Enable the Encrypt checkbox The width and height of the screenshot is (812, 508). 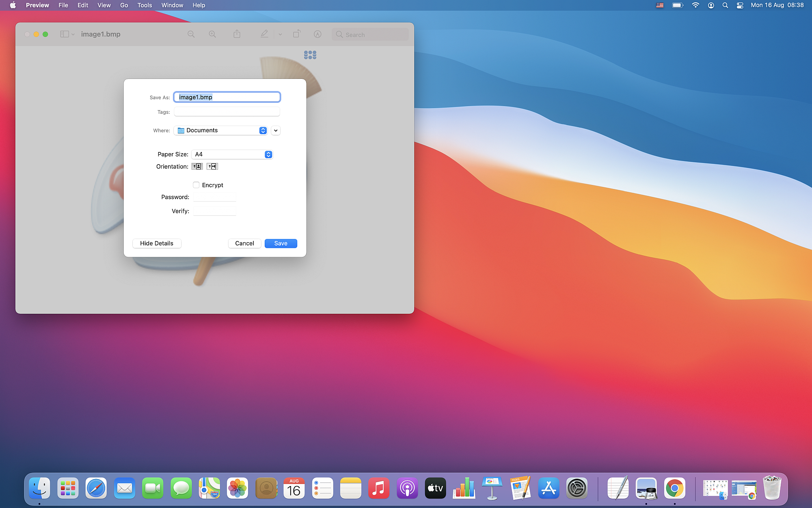pos(196,185)
